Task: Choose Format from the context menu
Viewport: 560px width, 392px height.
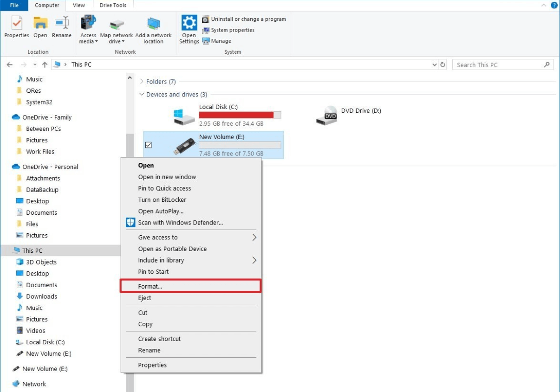Action: click(x=150, y=286)
